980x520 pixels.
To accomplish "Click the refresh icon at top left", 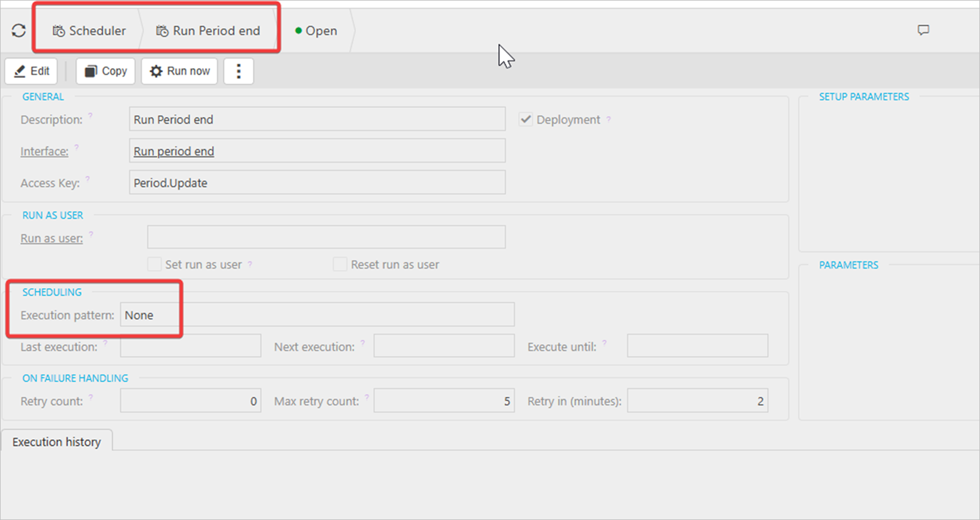I will [19, 31].
